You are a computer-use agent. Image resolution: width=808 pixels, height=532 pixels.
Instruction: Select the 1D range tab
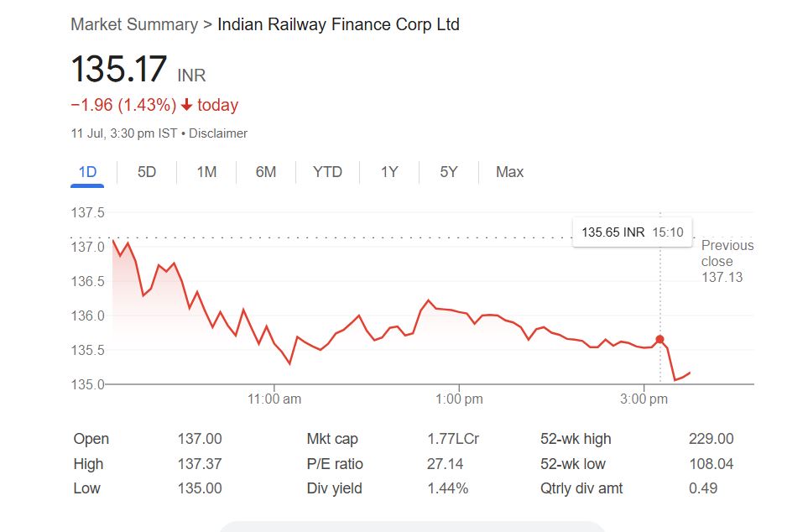(x=87, y=172)
